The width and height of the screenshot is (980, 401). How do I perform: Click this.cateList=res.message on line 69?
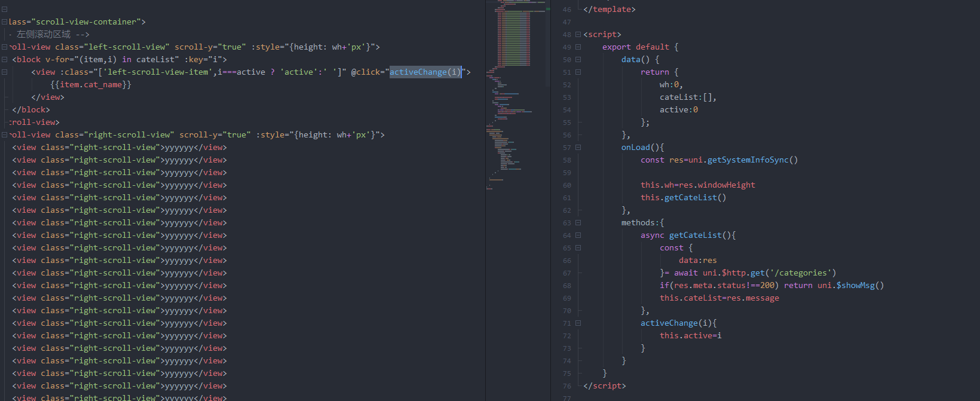719,298
